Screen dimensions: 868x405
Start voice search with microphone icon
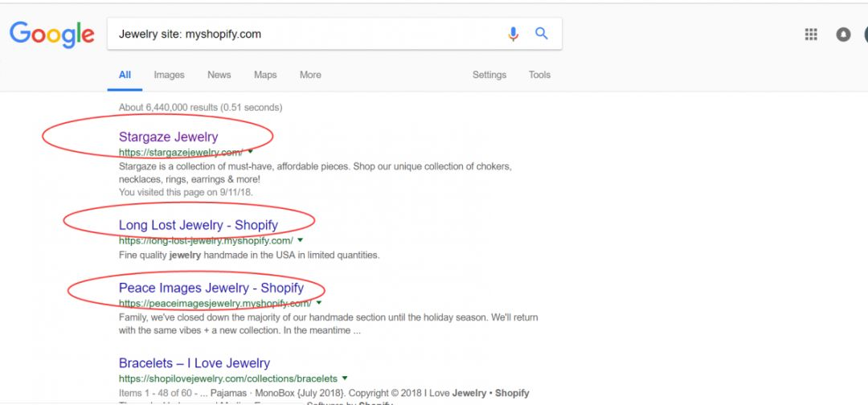[513, 34]
